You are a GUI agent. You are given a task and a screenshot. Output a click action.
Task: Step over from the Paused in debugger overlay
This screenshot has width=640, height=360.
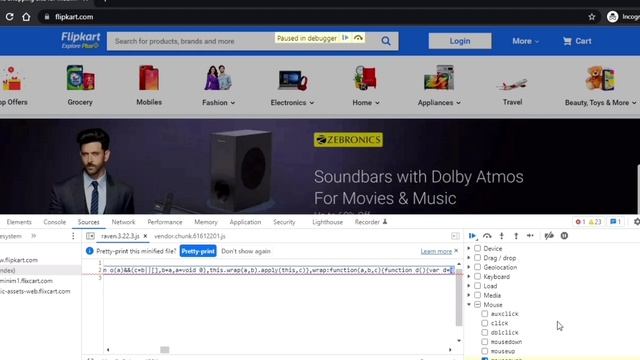(358, 38)
